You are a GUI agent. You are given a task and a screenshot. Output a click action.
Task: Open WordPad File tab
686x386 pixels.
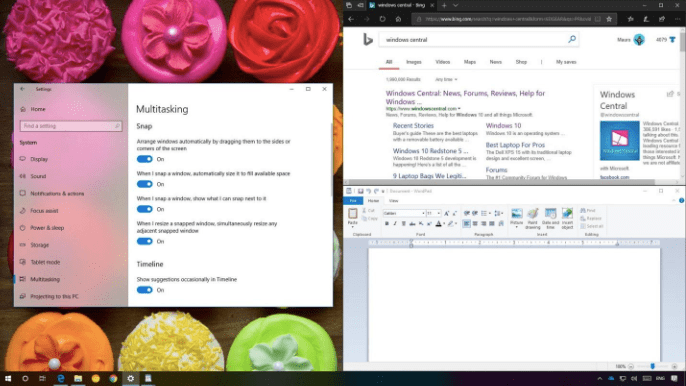coord(353,200)
